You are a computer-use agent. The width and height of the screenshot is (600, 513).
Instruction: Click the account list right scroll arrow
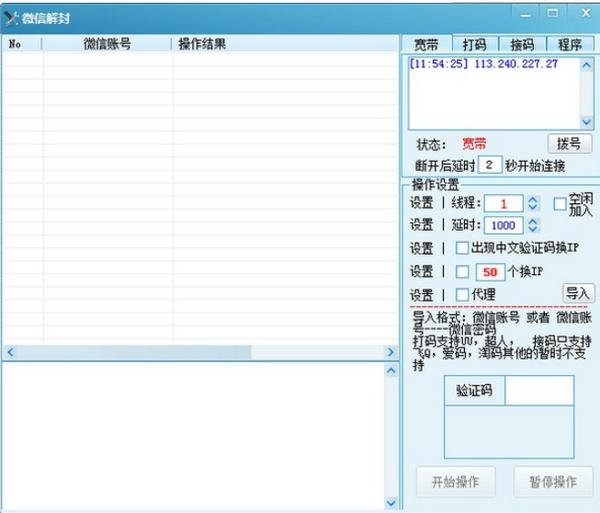pyautogui.click(x=391, y=352)
